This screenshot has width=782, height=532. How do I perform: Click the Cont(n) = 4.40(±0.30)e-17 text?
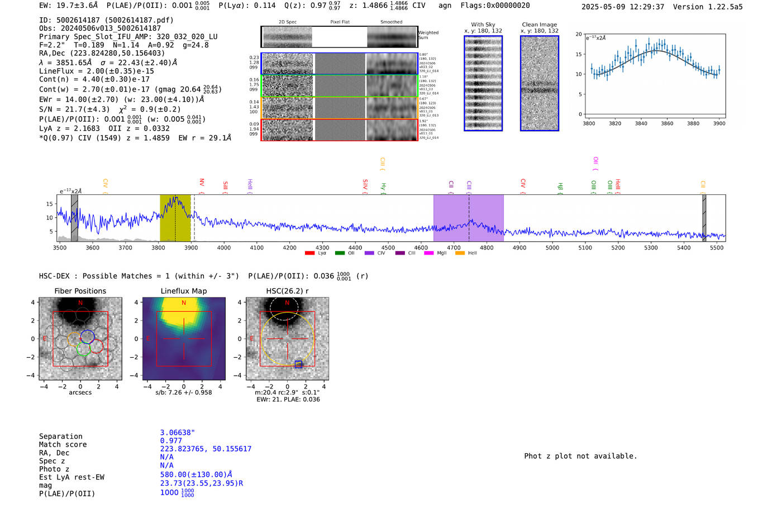tap(94, 79)
